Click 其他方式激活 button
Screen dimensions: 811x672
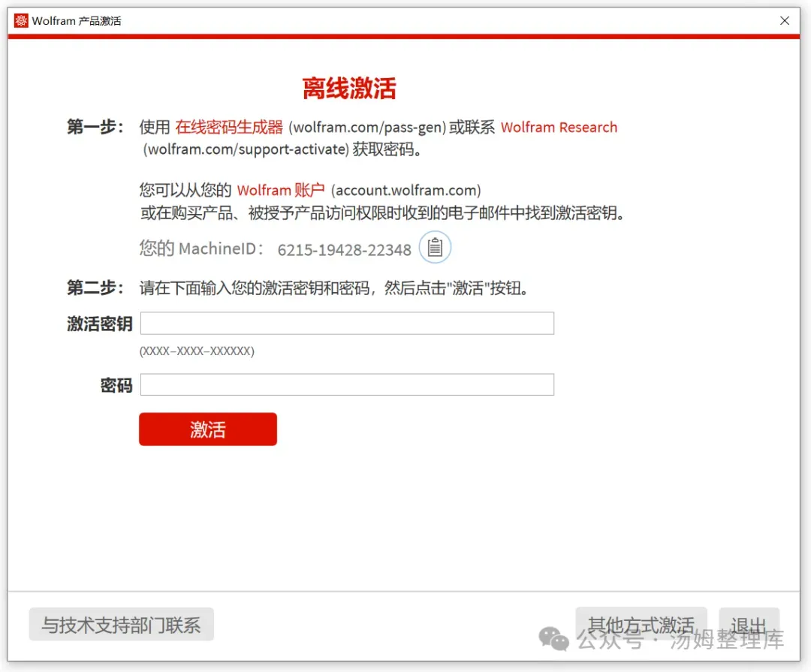[641, 624]
